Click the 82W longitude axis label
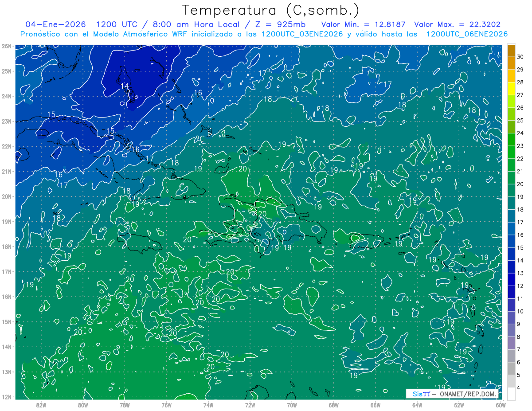The width and height of the screenshot is (532, 411). (41, 405)
